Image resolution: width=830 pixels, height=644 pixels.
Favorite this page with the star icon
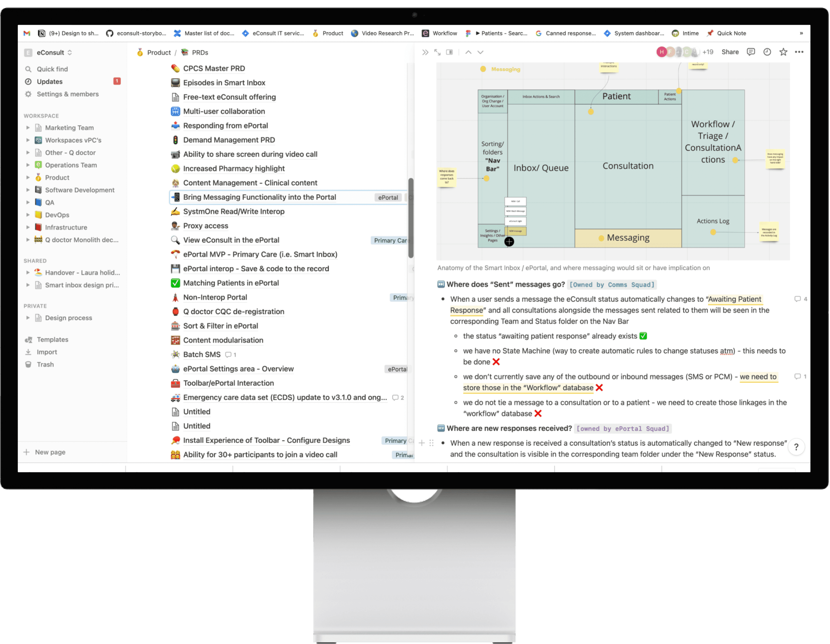pos(783,52)
